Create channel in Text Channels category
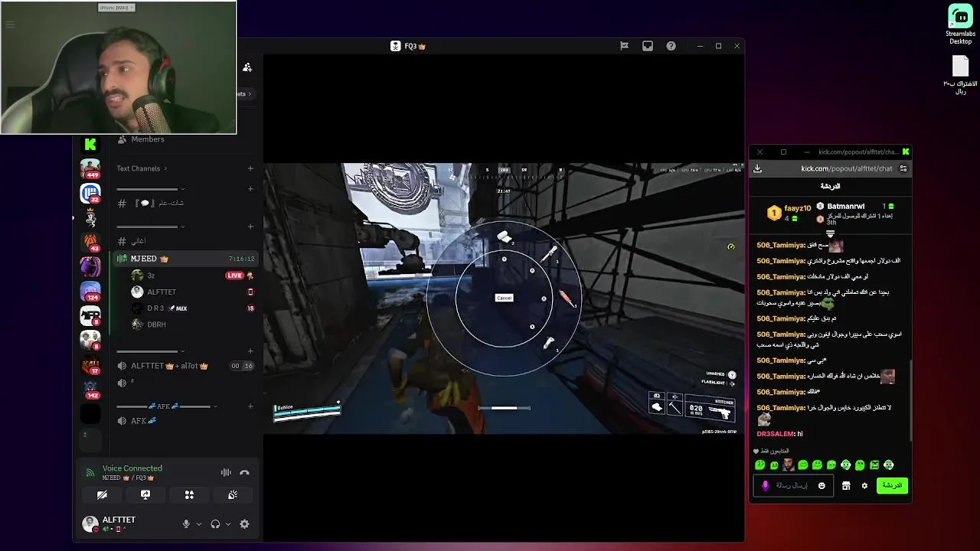Viewport: 980px width, 551px height. [x=250, y=168]
